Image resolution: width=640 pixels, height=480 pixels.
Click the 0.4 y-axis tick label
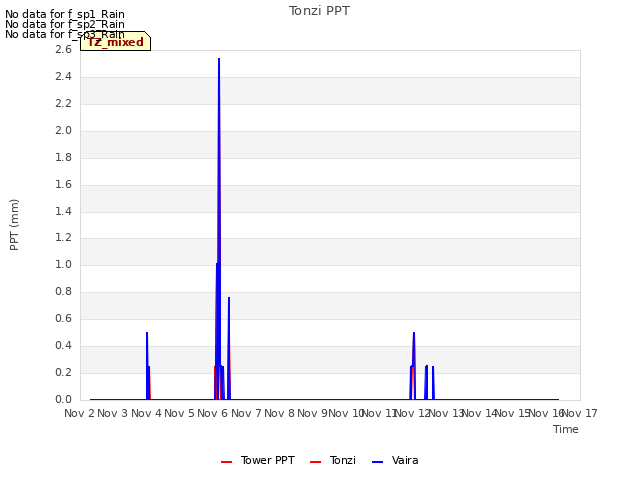[63, 345]
